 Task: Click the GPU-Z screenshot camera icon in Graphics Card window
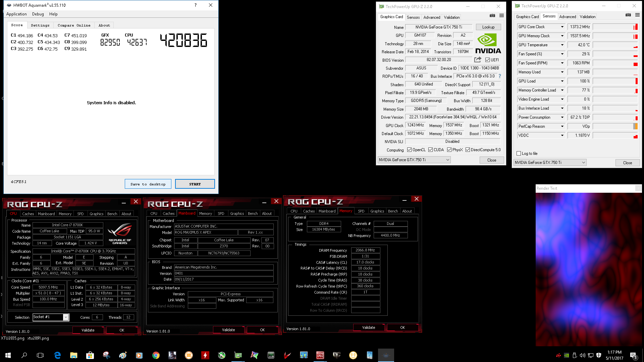492,16
